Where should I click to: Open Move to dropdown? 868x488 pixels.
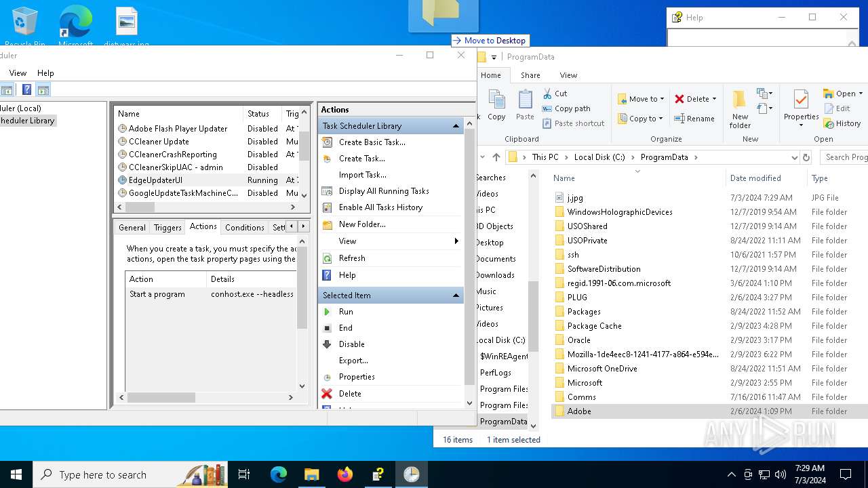641,99
